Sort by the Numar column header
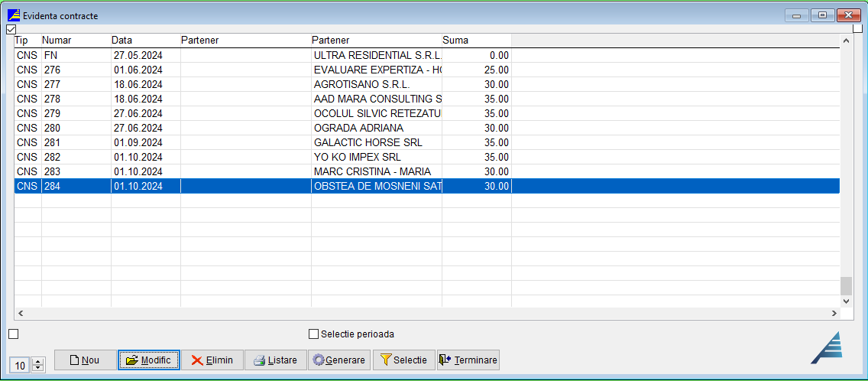 pyautogui.click(x=76, y=41)
